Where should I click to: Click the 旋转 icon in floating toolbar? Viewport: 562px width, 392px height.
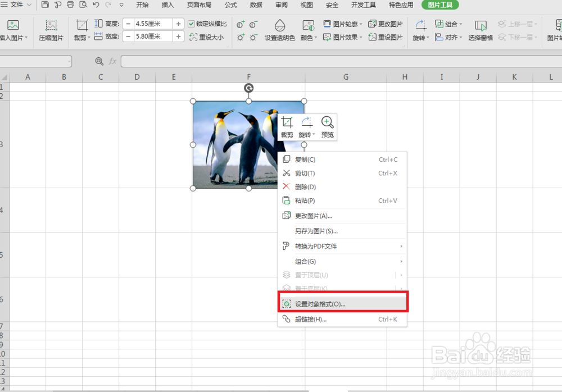(x=307, y=127)
